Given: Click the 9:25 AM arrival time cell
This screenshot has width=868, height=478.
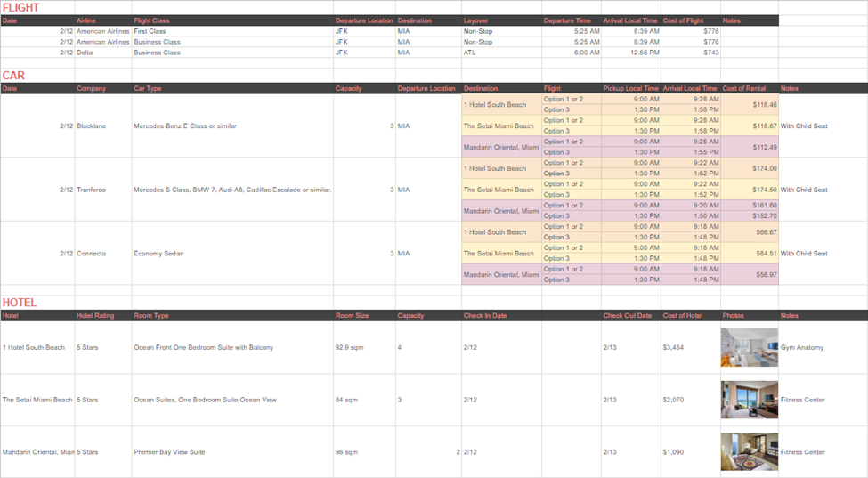Looking at the screenshot, I should (691, 142).
